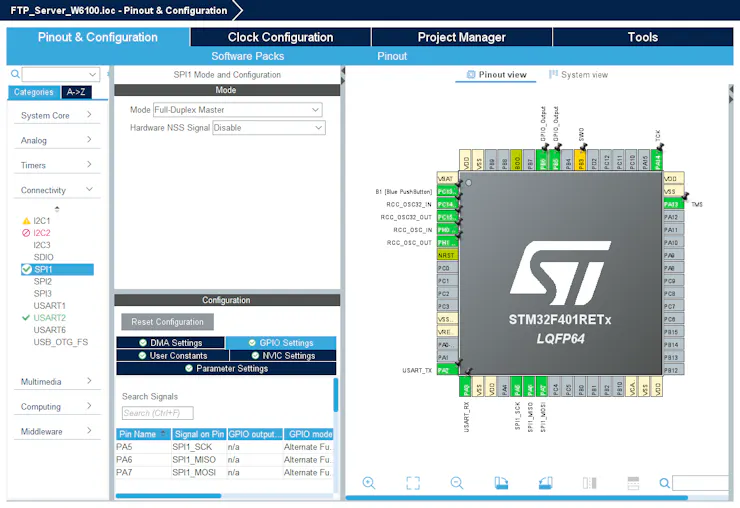Image resolution: width=740 pixels, height=508 pixels.
Task: Open the Mode Full-Duplex Master dropdown
Action: coord(237,110)
